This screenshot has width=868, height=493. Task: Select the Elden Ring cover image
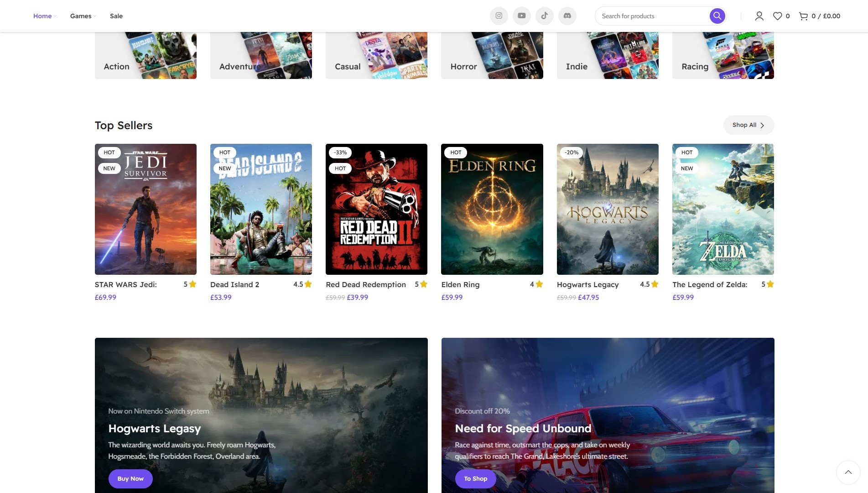tap(492, 209)
